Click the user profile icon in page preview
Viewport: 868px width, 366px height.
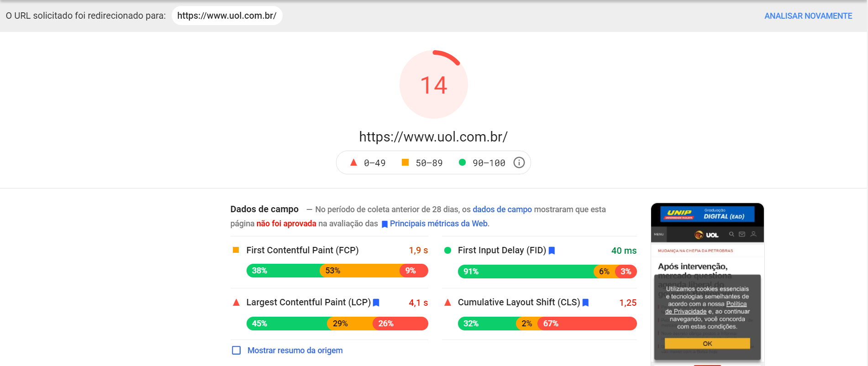coord(753,234)
